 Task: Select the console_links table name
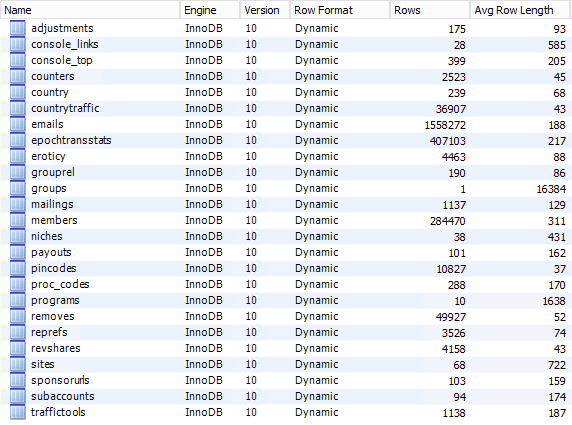(65, 44)
